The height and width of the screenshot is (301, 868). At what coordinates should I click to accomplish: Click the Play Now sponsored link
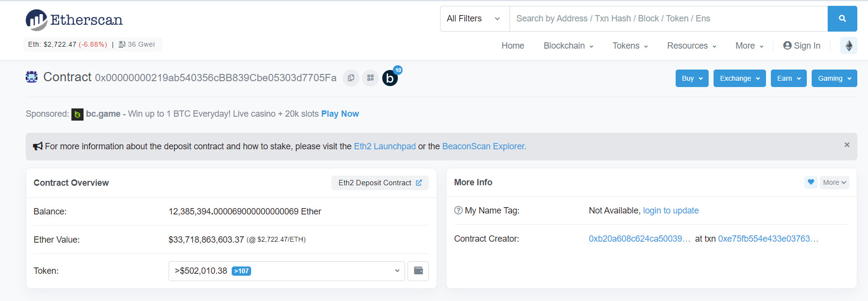[x=340, y=114]
